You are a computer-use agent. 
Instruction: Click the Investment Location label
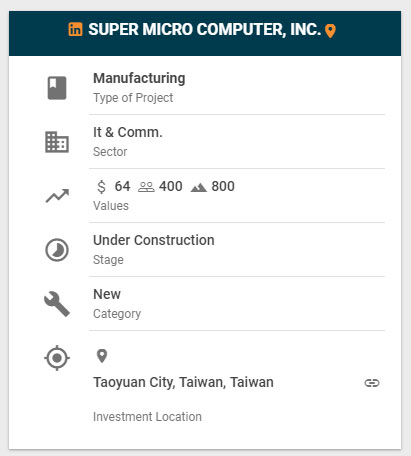pos(147,417)
